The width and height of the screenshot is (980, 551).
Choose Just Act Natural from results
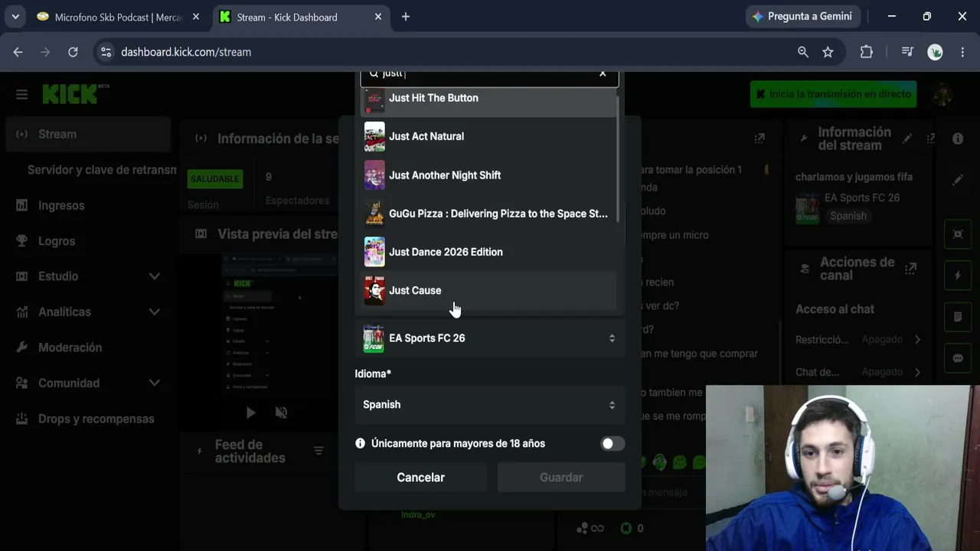click(x=488, y=136)
